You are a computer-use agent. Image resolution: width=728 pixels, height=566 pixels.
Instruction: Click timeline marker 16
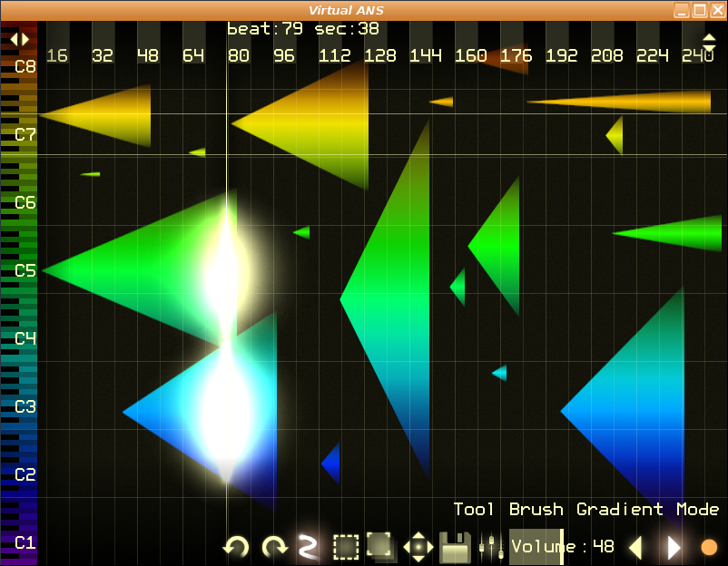click(x=57, y=55)
